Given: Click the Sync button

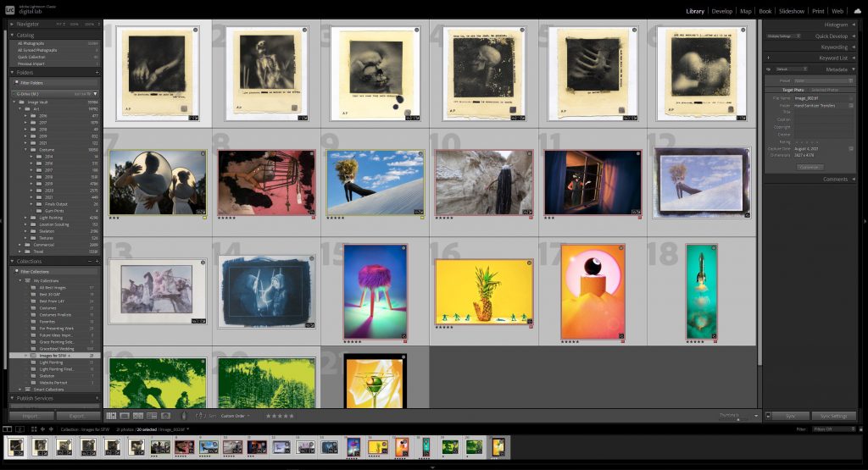Looking at the screenshot, I should (791, 416).
